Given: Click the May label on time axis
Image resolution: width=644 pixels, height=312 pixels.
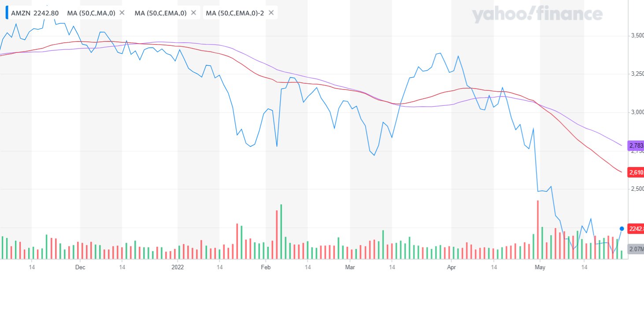Looking at the screenshot, I should click(x=540, y=267).
